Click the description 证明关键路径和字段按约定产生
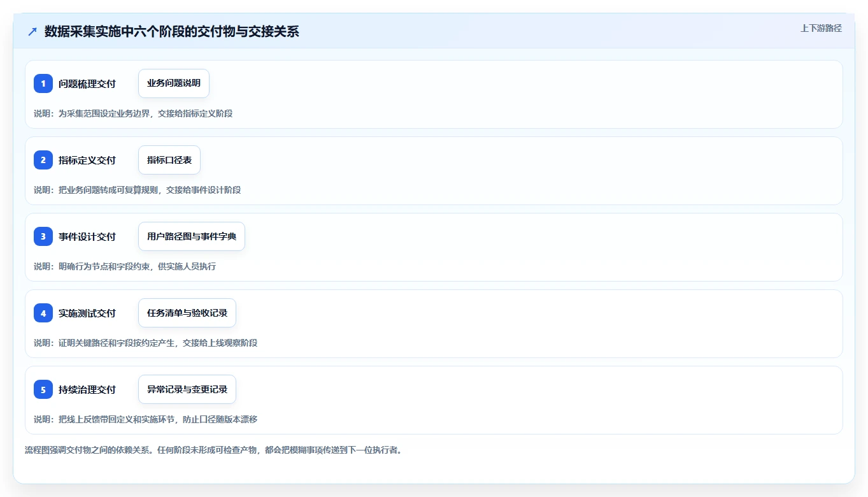868x497 pixels. coord(117,343)
